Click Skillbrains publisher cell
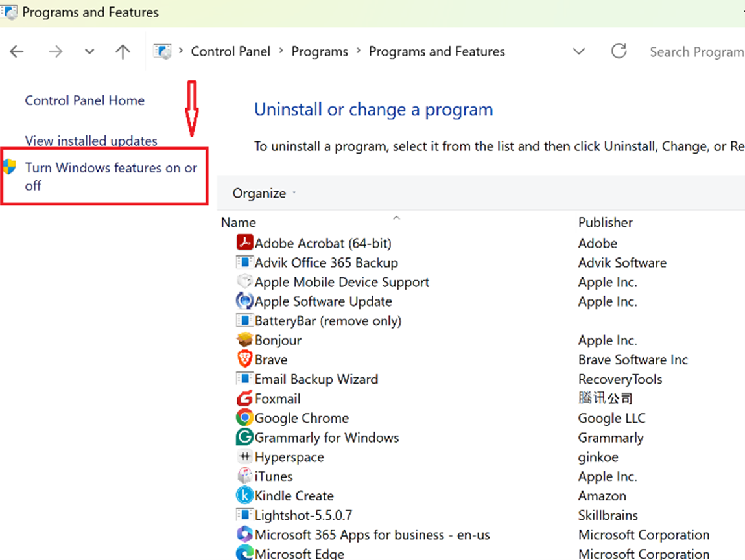 point(608,515)
